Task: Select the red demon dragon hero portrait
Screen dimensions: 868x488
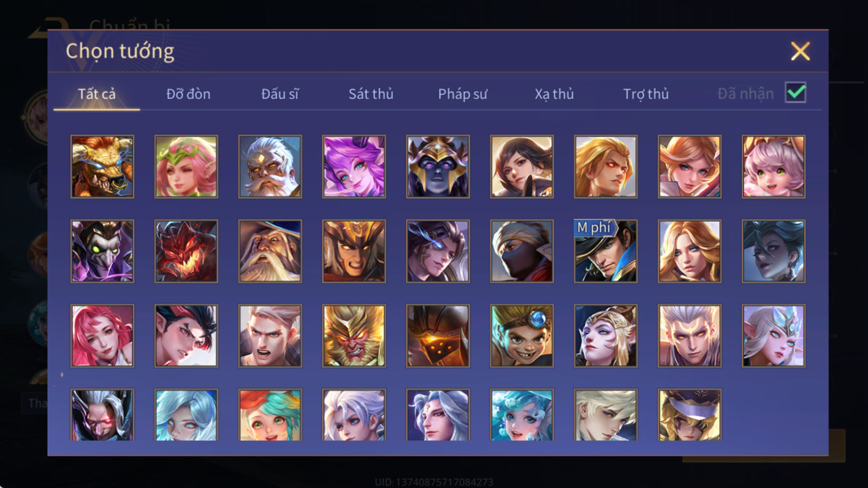Action: click(x=186, y=251)
